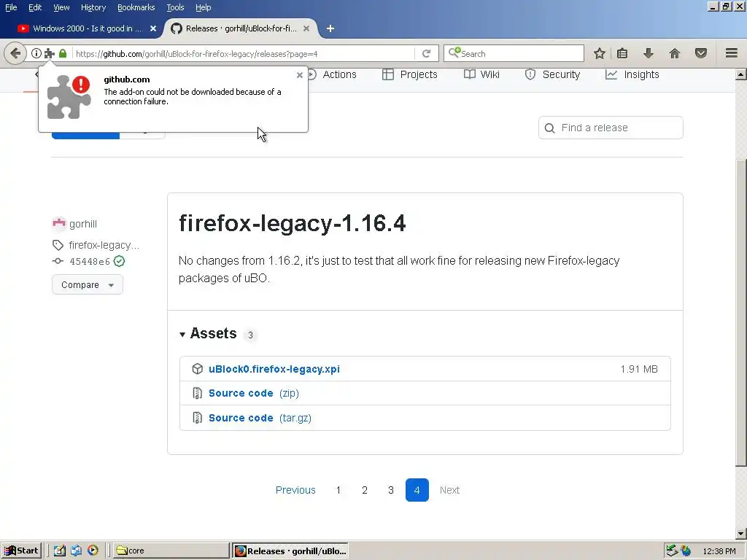Open the Tools menu

pyautogui.click(x=175, y=7)
